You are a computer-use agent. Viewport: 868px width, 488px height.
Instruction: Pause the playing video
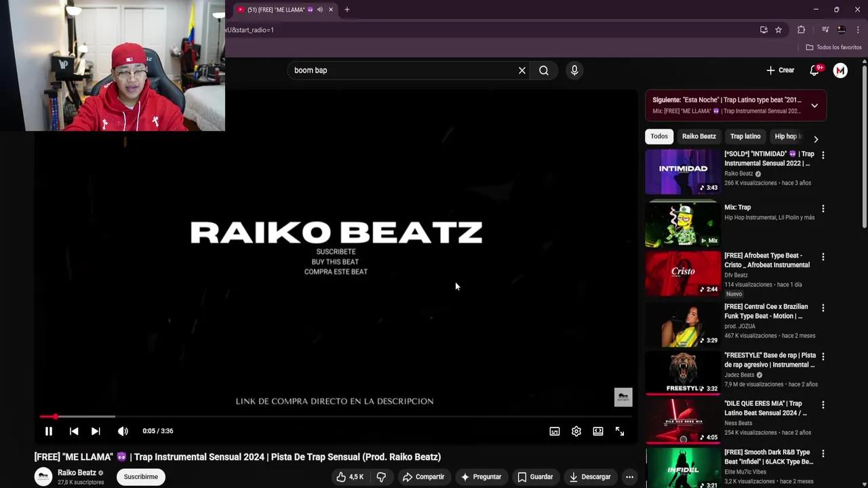49,431
